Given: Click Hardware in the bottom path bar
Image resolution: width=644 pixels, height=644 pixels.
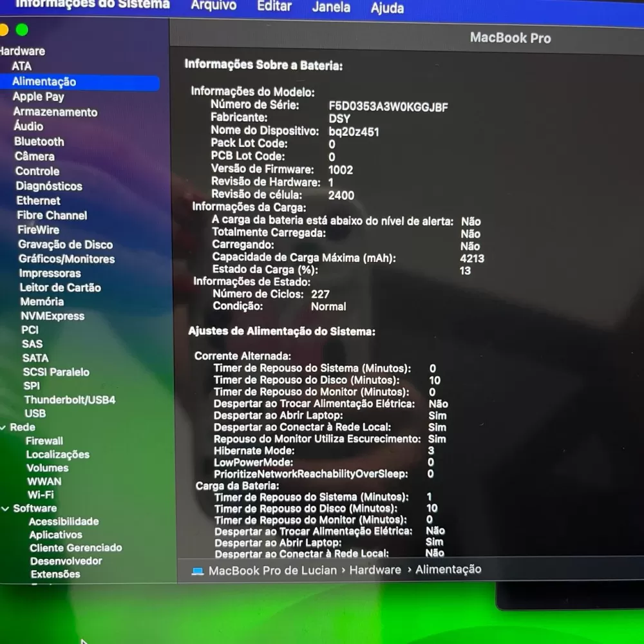Looking at the screenshot, I should coord(375,570).
